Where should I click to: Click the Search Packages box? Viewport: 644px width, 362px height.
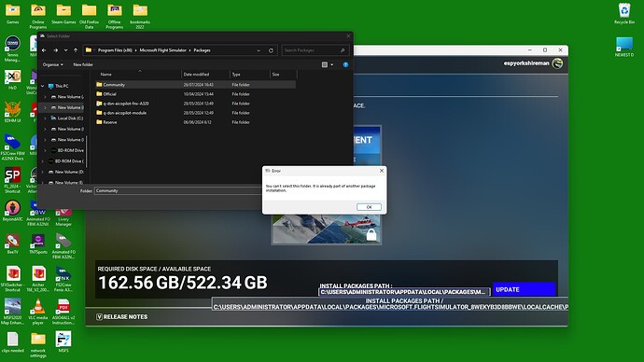(x=315, y=50)
